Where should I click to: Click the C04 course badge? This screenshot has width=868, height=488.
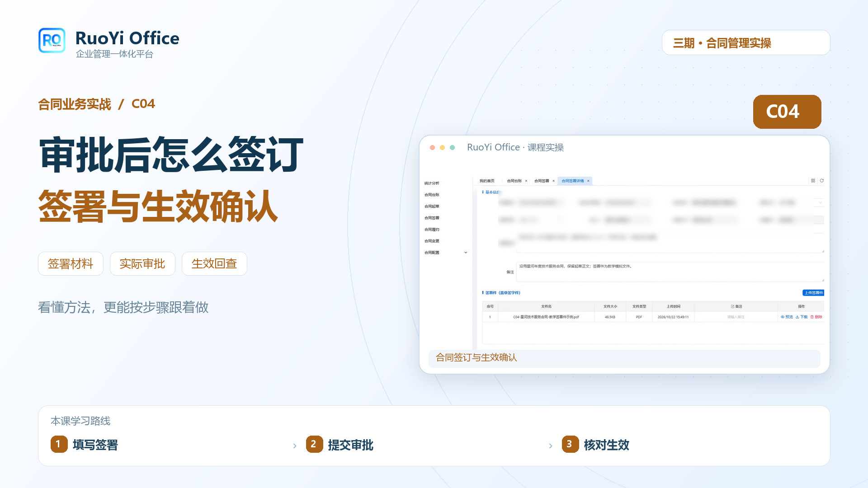pyautogui.click(x=787, y=112)
